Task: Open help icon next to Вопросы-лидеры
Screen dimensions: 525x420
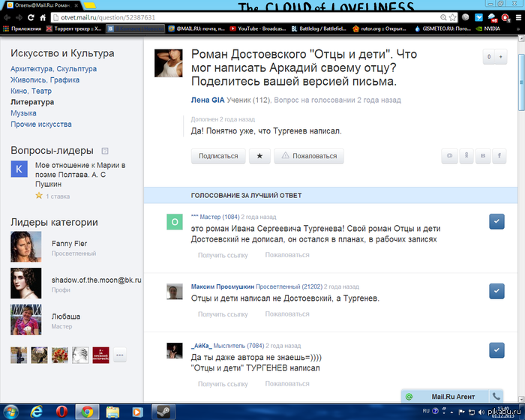Action: click(x=105, y=151)
